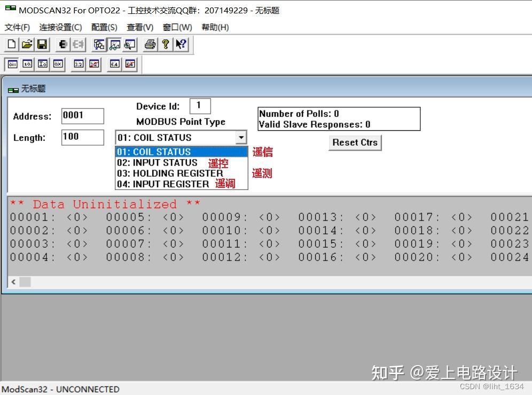
Task: Click the Connect plug icon
Action: 63,44
